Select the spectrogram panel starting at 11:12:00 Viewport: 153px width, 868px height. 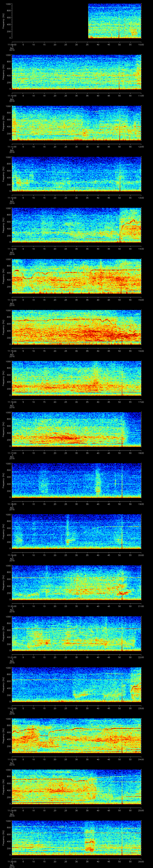[x=77, y=174]
